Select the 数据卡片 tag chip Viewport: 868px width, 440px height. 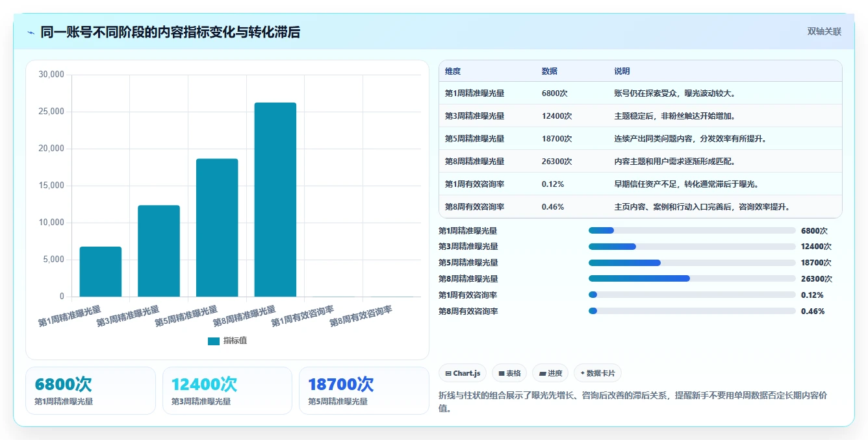(598, 373)
